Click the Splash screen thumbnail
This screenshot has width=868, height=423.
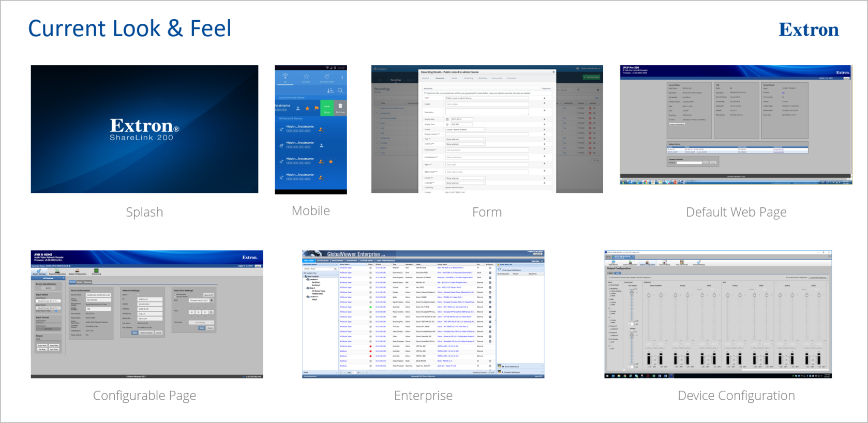(x=144, y=129)
